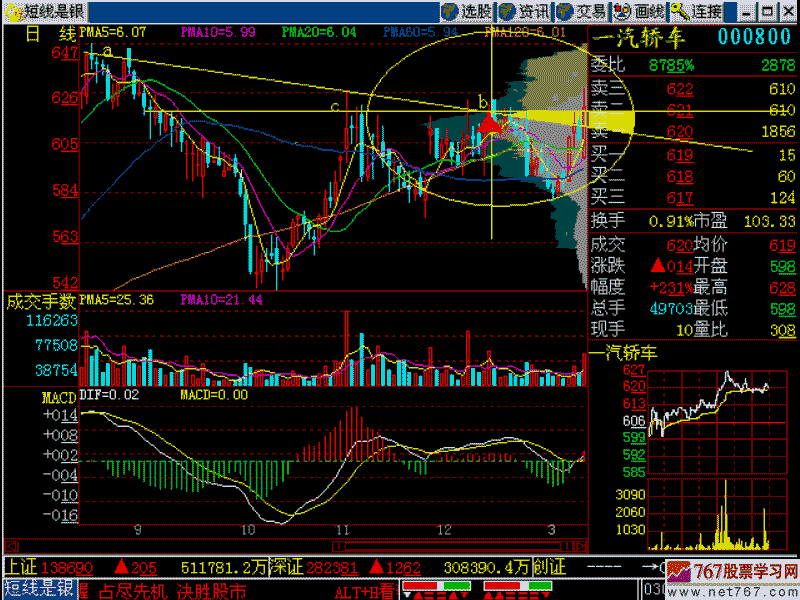This screenshot has width=800, height=600.
Task: Click the PMA20 moving average legend
Action: (319, 32)
